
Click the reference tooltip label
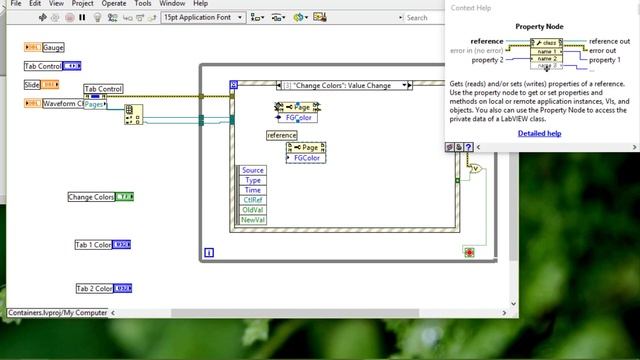tap(282, 135)
